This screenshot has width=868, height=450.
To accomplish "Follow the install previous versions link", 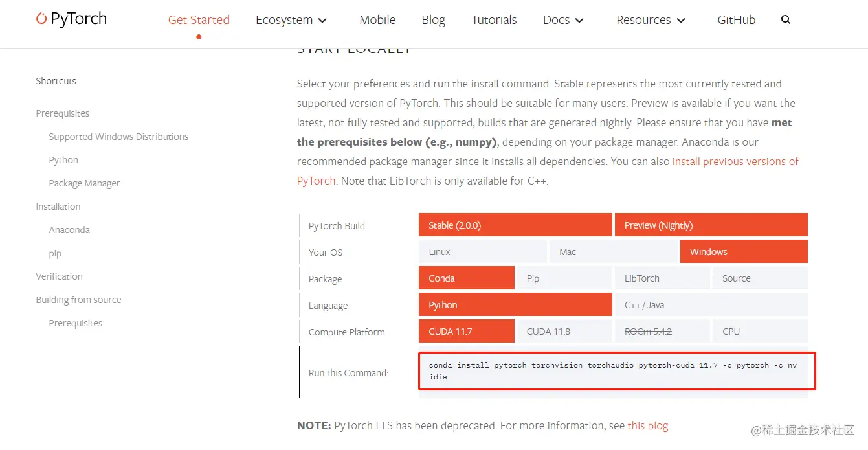I will pyautogui.click(x=548, y=171).
